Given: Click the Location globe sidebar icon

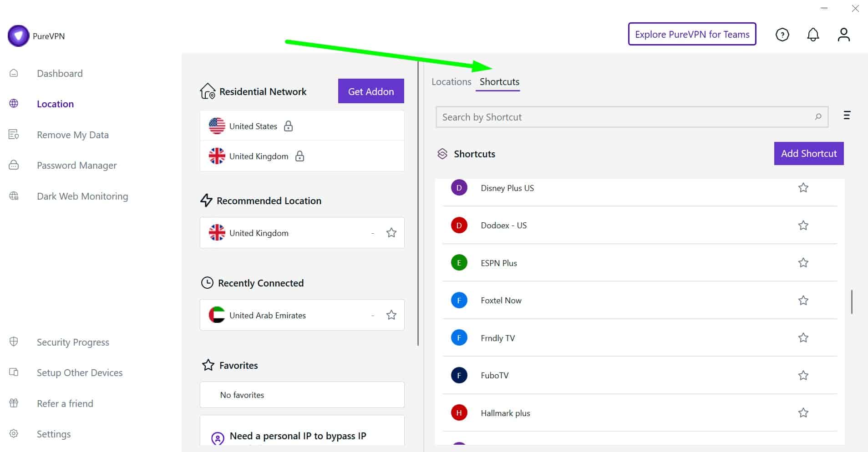Looking at the screenshot, I should point(14,104).
